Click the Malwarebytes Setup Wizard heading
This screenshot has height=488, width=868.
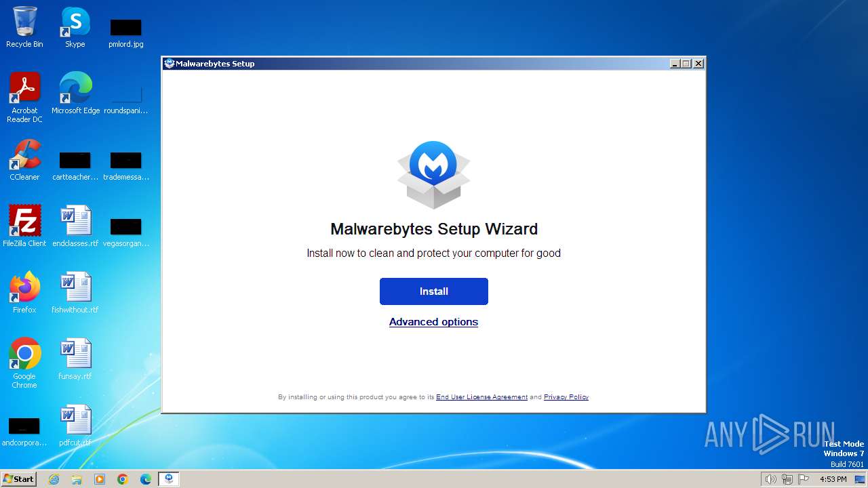click(434, 229)
